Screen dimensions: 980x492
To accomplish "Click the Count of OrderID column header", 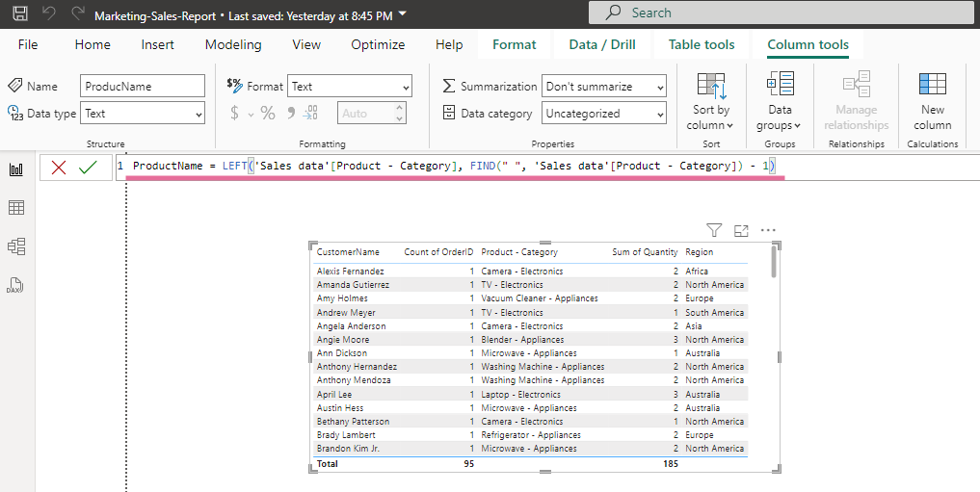I will pyautogui.click(x=438, y=252).
